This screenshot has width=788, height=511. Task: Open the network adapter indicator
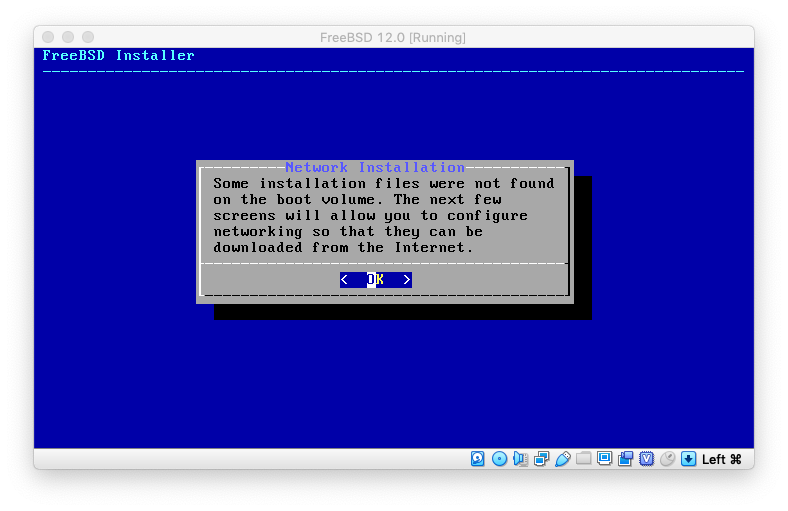tap(541, 459)
